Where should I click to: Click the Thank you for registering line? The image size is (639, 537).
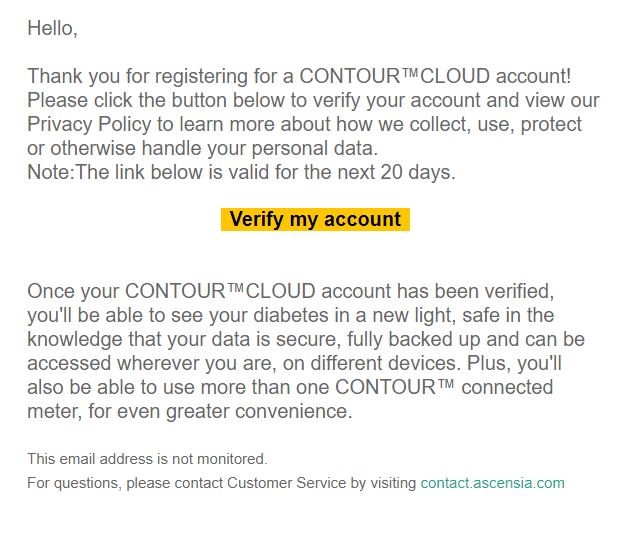299,76
